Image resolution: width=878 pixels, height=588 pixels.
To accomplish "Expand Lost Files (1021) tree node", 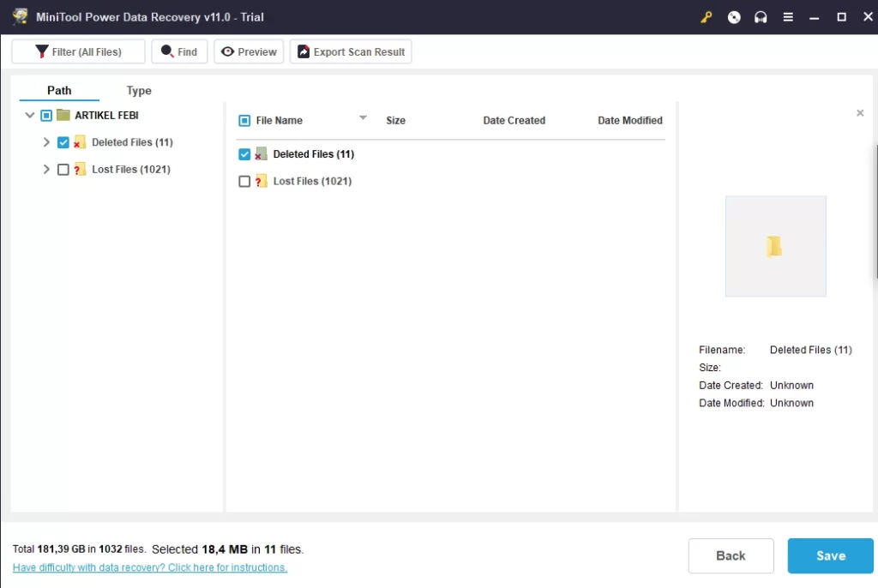I will click(x=46, y=170).
